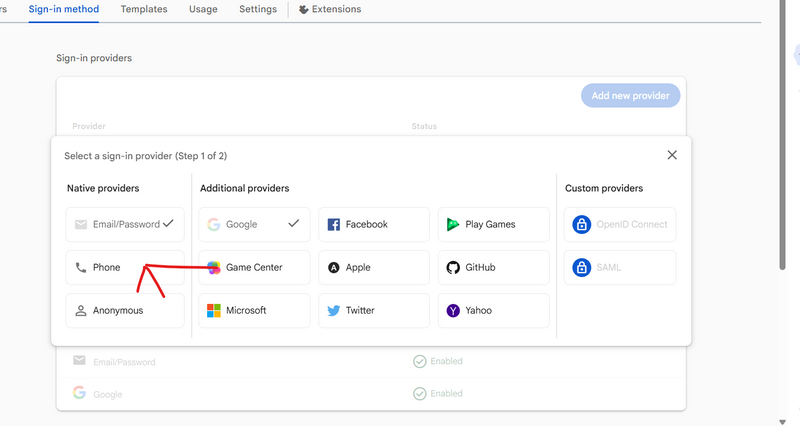
Task: Open the Extensions tab
Action: pos(330,9)
